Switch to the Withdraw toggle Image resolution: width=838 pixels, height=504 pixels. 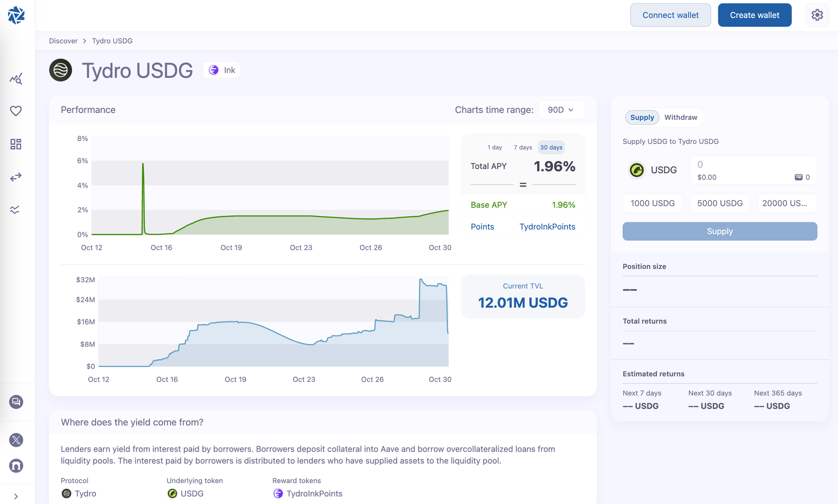(x=680, y=117)
